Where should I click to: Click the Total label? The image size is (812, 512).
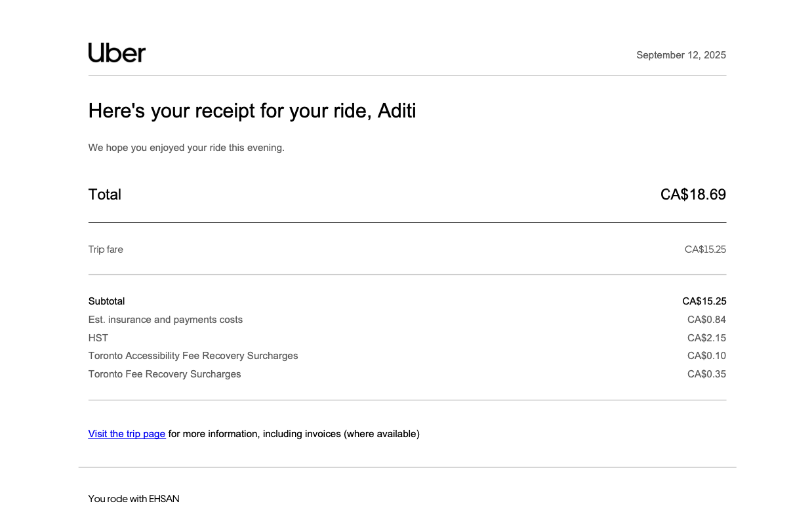point(105,194)
